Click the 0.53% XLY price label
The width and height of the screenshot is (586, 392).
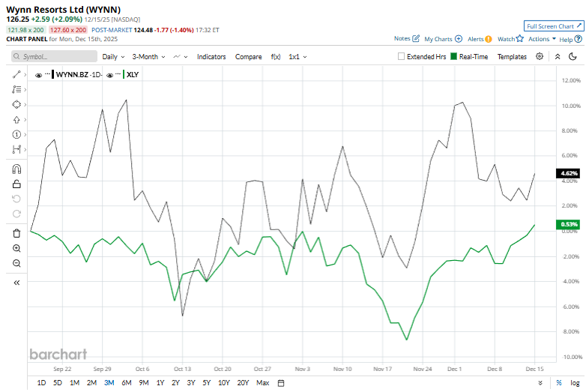point(569,224)
